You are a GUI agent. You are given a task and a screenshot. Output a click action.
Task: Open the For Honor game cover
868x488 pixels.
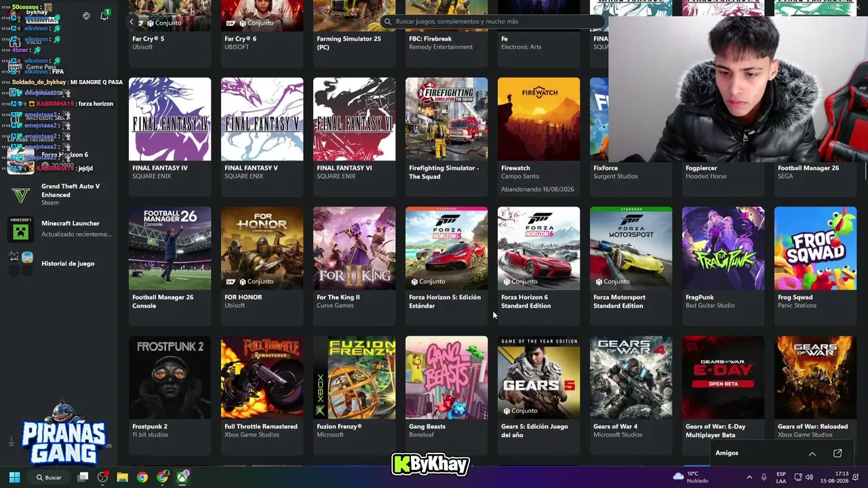coord(262,248)
